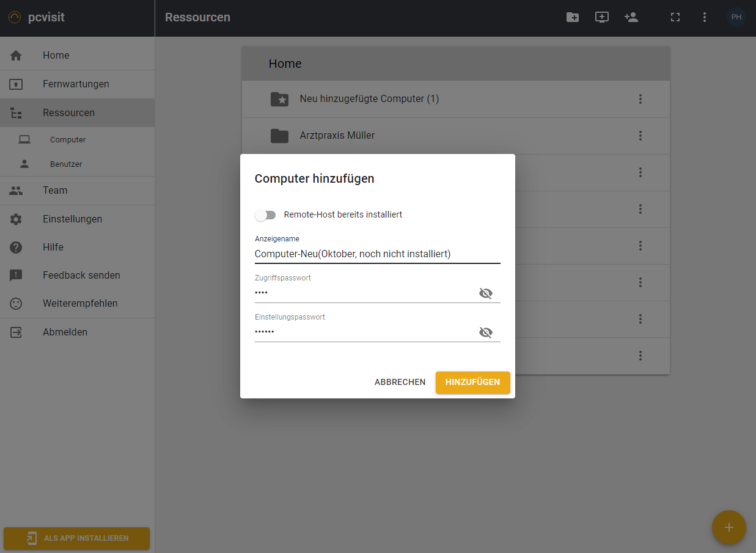Screen dimensions: 756x553
Task: Cancel the dialog with Abbrechen
Action: click(400, 383)
